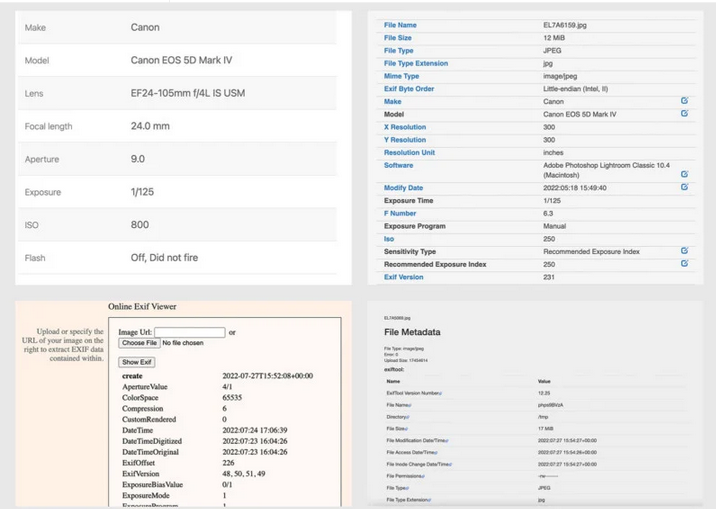This screenshot has height=509, width=716.
Task: Click the Exif Byte Order link
Action: coord(407,89)
